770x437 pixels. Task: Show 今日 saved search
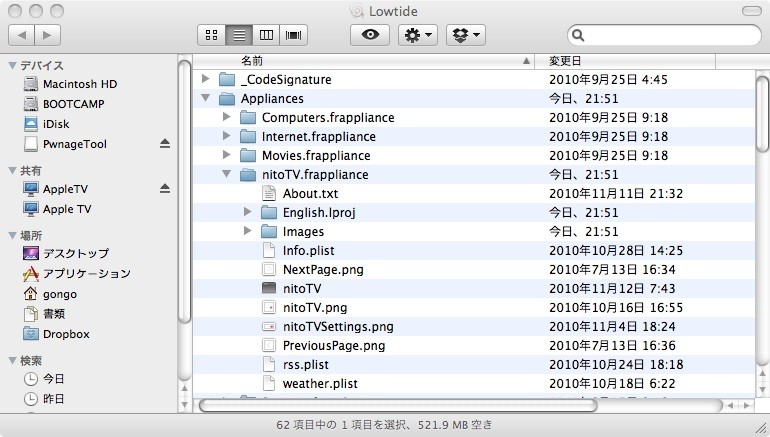(53, 379)
